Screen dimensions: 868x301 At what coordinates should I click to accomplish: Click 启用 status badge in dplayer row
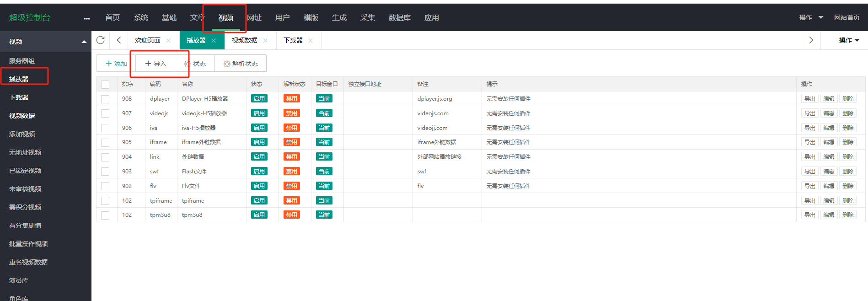(x=259, y=99)
